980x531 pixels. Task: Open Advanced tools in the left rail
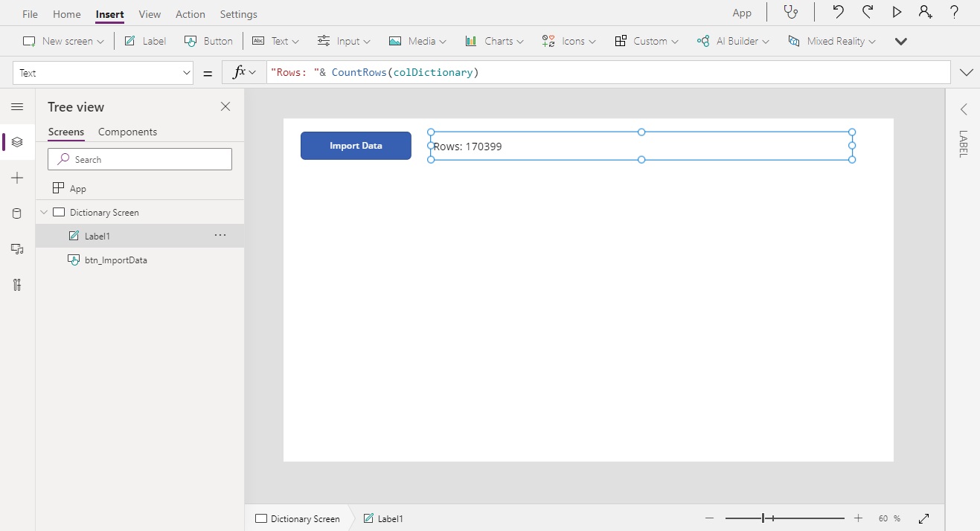16,285
